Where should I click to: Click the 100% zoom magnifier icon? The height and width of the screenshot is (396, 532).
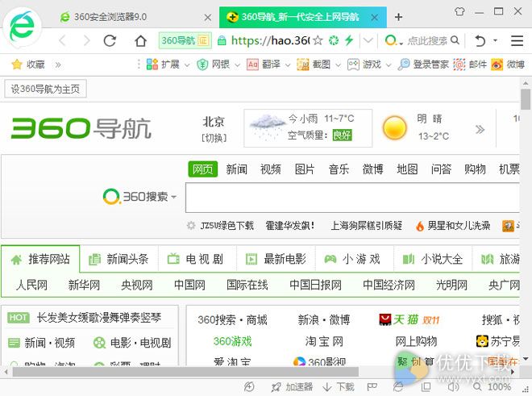coord(477,387)
